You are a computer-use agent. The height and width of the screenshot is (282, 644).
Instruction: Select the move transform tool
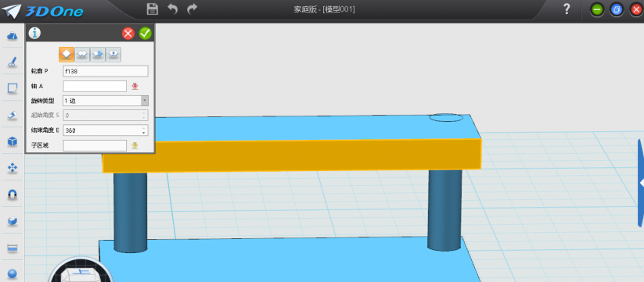13,168
